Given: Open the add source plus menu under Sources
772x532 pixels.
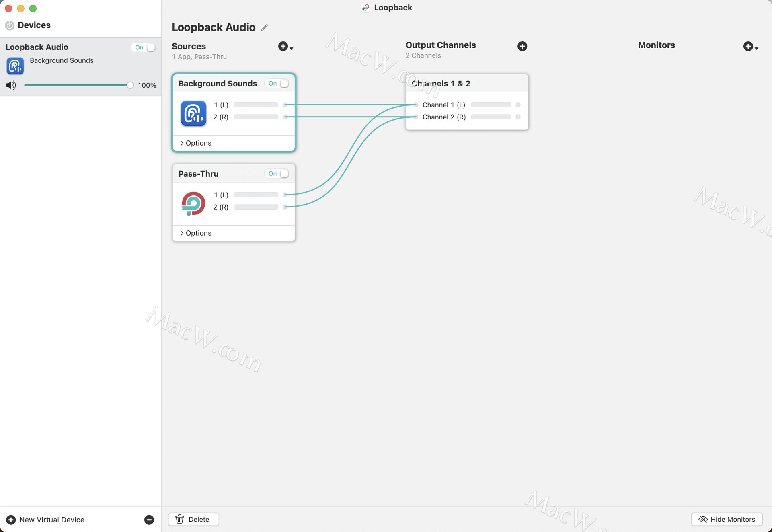Looking at the screenshot, I should [x=285, y=47].
